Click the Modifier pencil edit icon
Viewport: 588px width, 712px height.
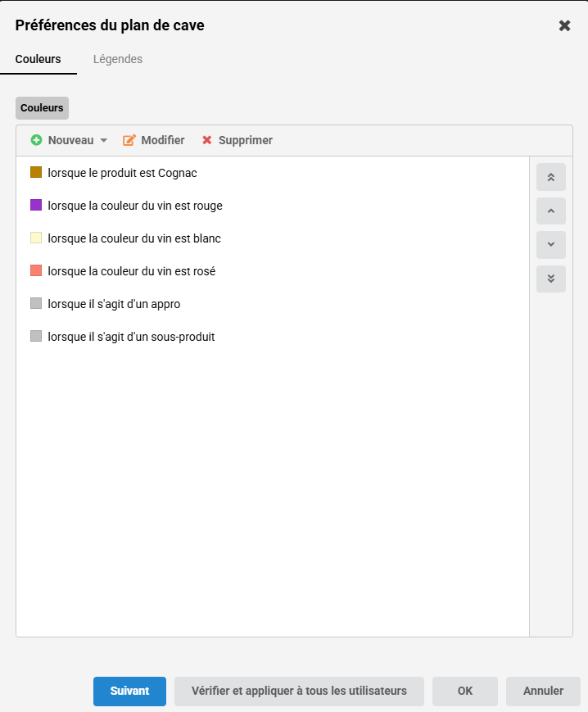pyautogui.click(x=129, y=140)
